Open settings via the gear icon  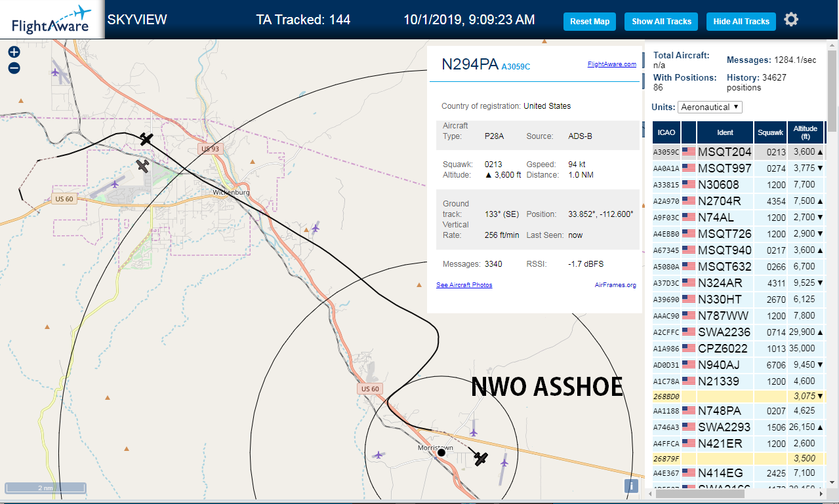pyautogui.click(x=791, y=20)
